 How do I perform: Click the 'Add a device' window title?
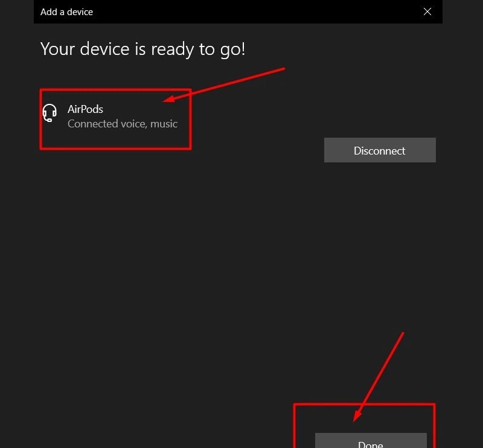[66, 11]
